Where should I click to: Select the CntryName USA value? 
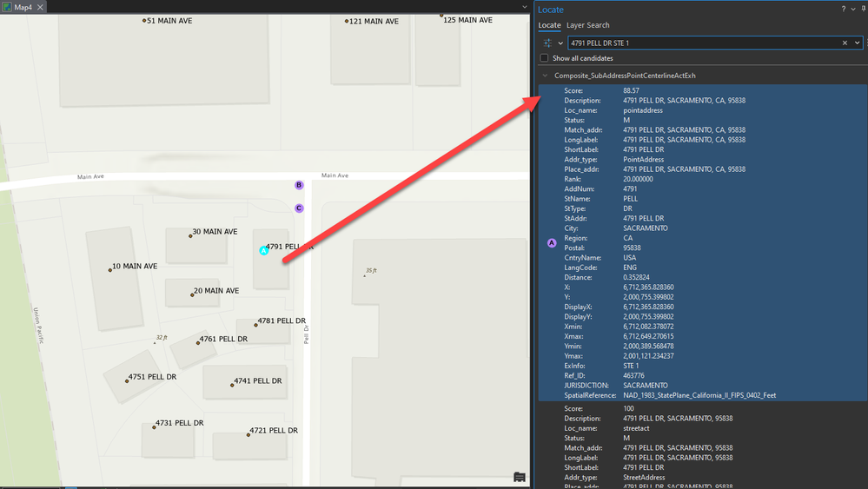pyautogui.click(x=629, y=258)
